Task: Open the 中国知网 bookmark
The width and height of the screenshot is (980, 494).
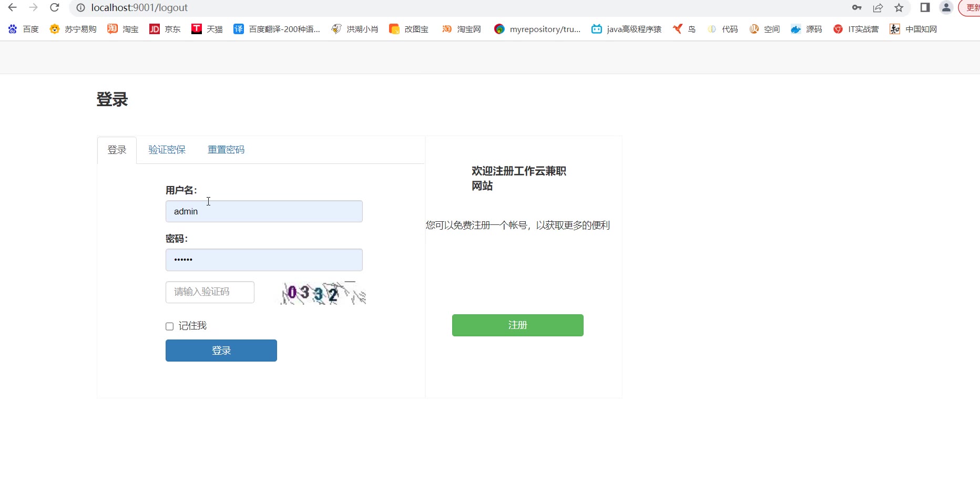Action: (913, 29)
